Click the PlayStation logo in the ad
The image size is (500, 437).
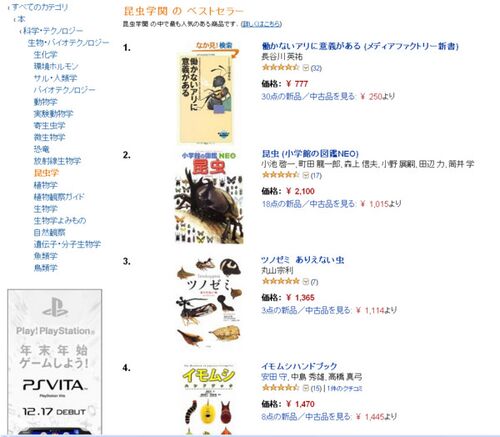[55, 307]
